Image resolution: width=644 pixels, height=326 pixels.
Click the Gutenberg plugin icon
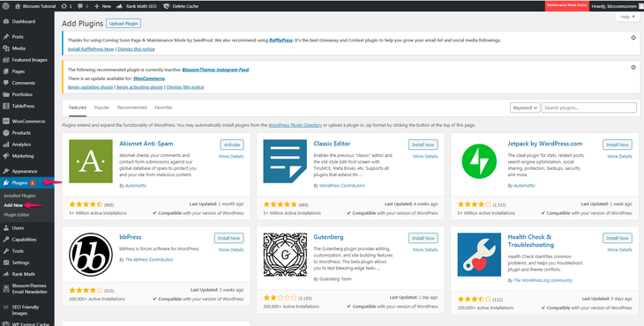tap(285, 255)
